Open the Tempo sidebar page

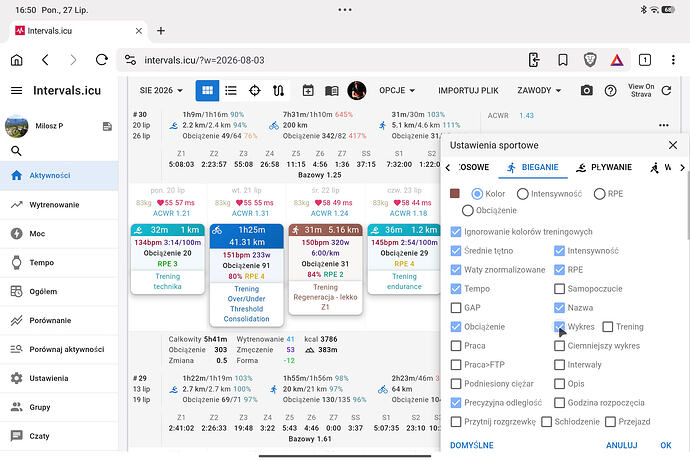pos(59,262)
